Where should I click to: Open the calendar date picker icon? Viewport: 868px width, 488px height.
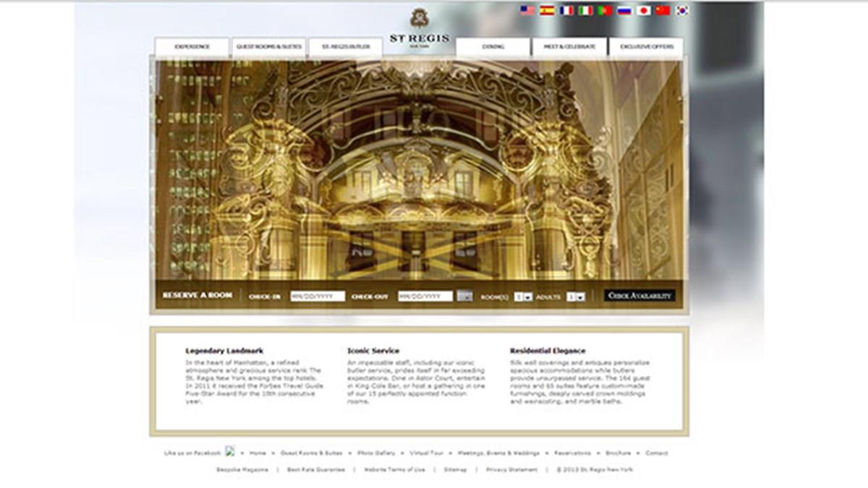click(x=464, y=296)
